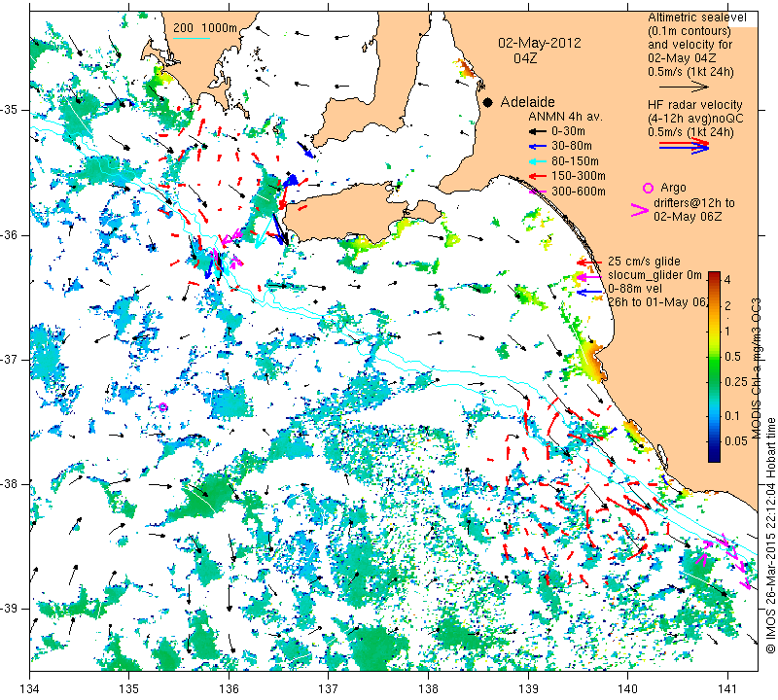Screen dimensions: 778x700
Task: Click the '137' longitude axis label
Action: pos(329,689)
